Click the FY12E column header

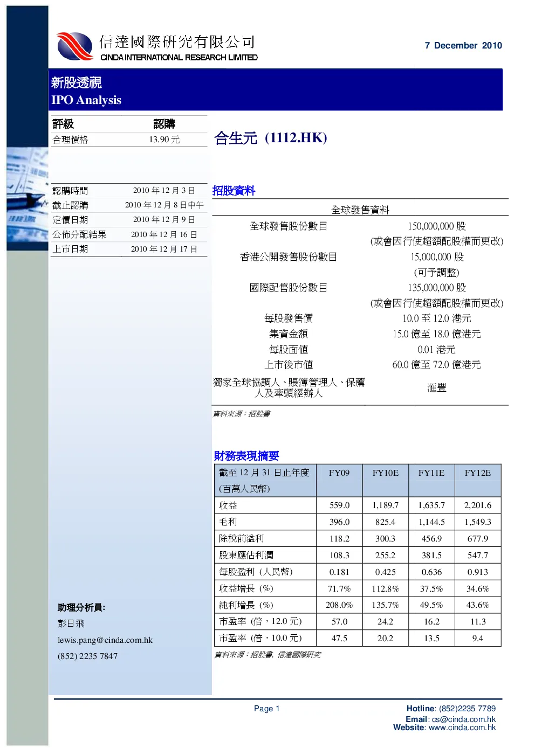pos(478,473)
